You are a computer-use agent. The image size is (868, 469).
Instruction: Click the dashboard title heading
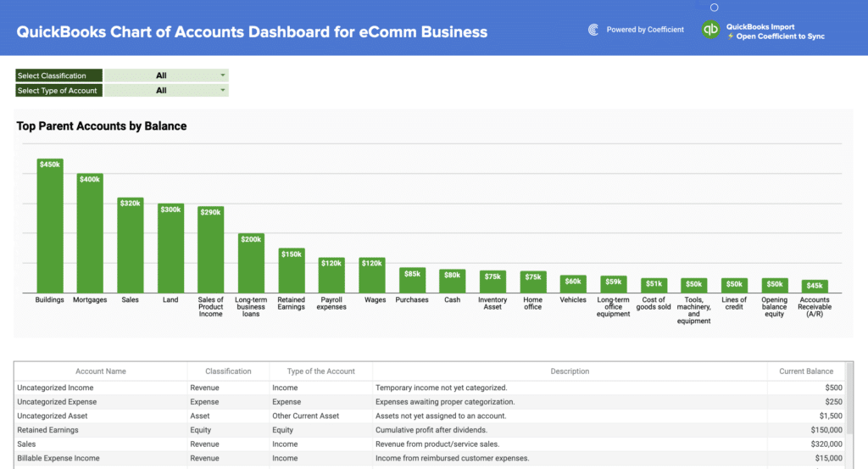(x=252, y=31)
